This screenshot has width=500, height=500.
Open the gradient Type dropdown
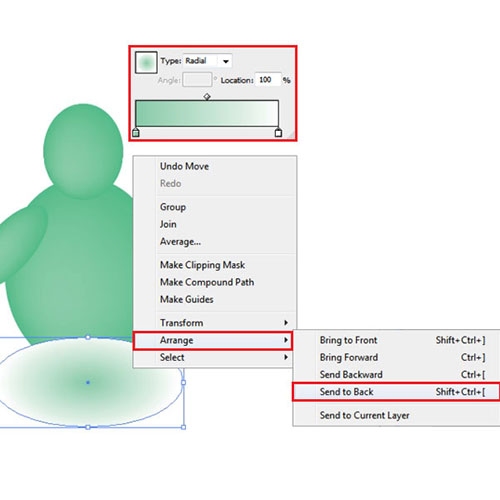click(x=207, y=61)
